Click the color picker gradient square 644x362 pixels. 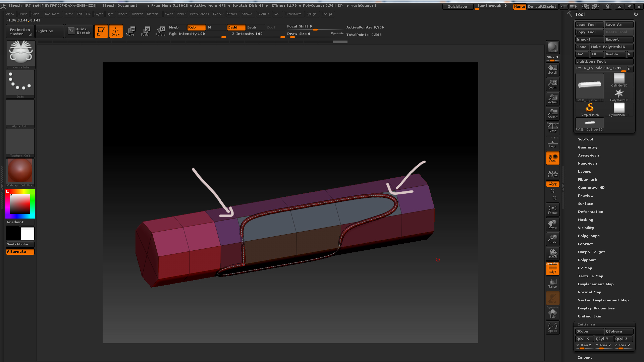[20, 203]
